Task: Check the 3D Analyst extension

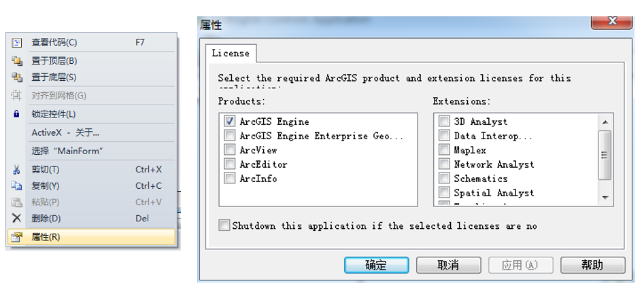Action: coord(444,122)
